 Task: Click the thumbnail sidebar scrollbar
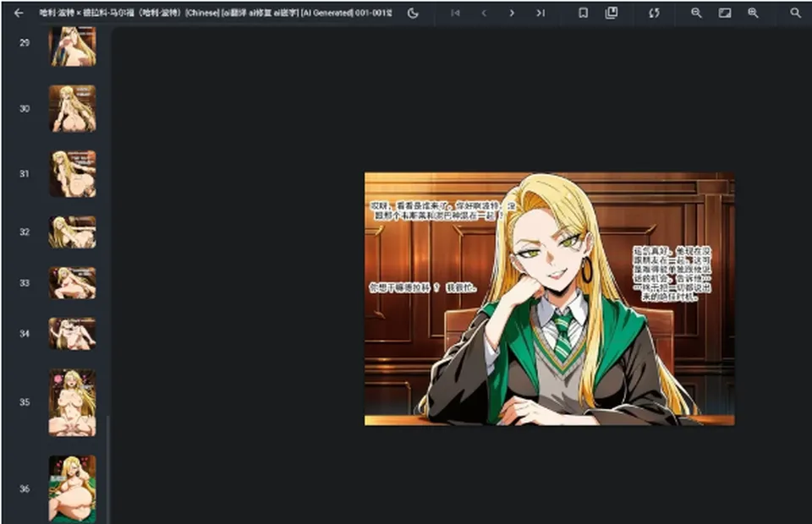coord(107,470)
